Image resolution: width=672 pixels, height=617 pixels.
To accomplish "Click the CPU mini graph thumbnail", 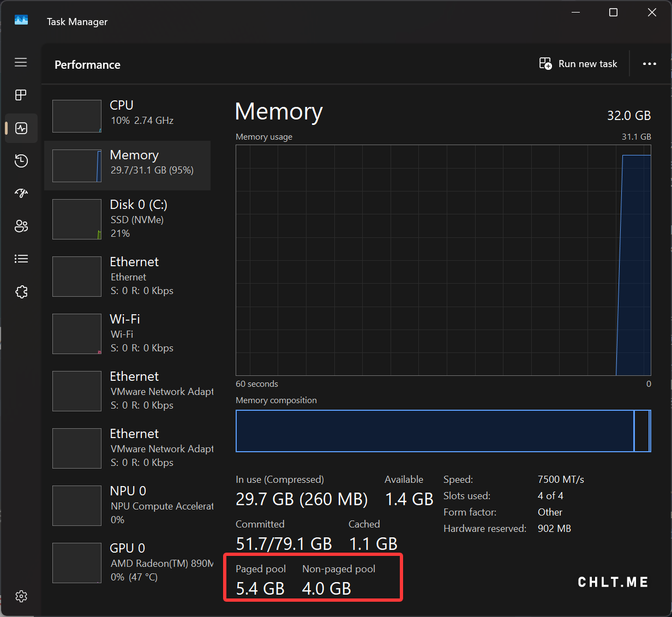I will coord(77,116).
